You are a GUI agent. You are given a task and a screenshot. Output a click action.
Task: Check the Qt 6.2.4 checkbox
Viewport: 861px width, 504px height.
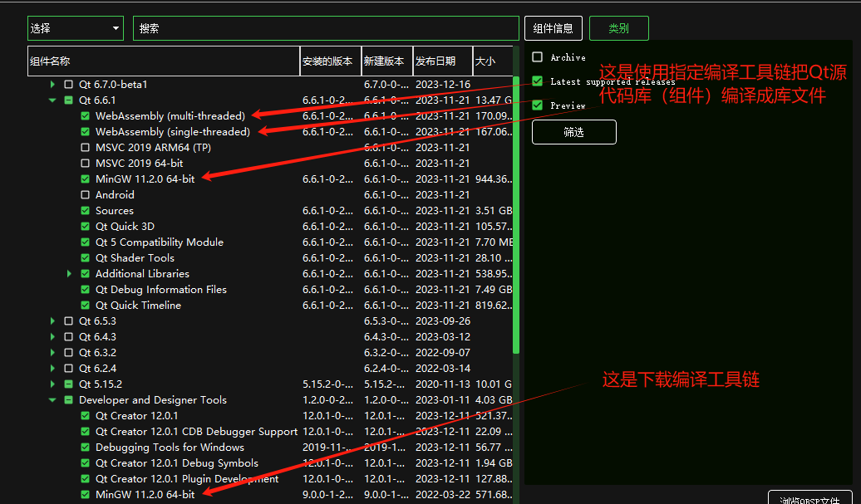(69, 369)
